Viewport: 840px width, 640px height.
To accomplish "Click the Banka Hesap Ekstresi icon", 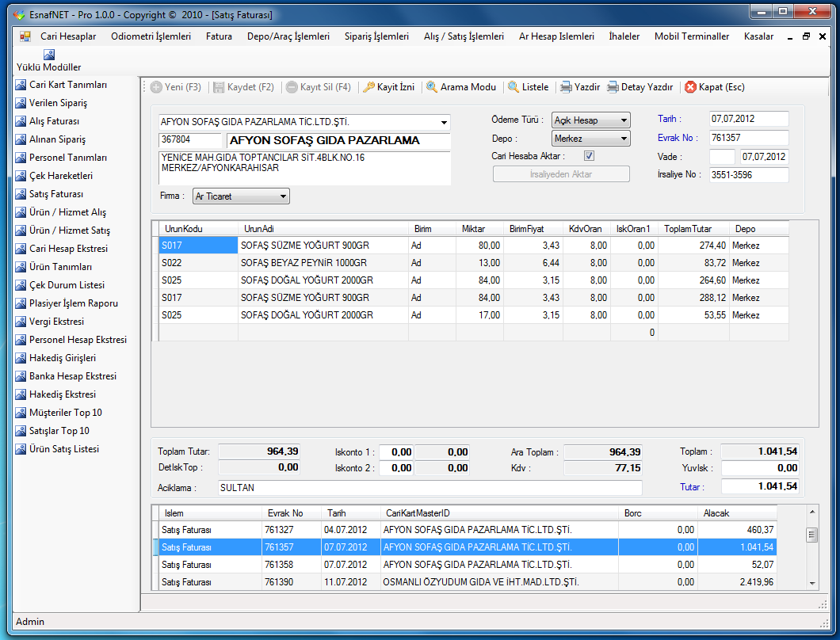I will pyautogui.click(x=21, y=376).
